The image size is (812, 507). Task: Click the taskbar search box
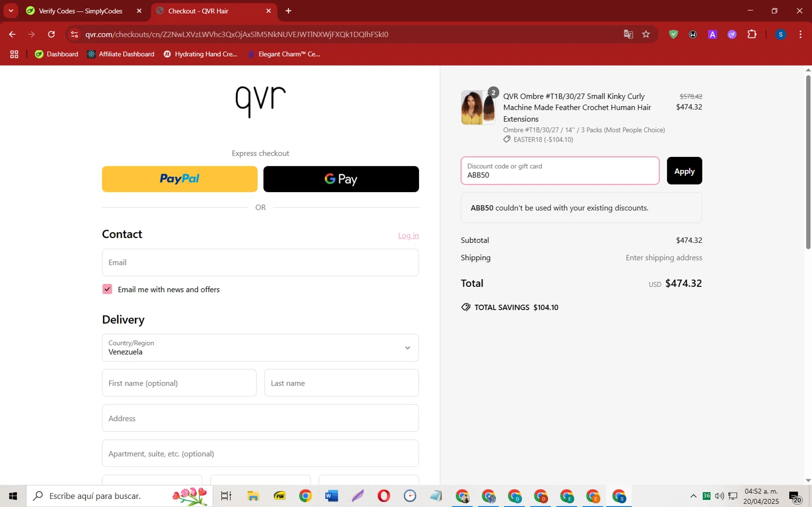(x=120, y=496)
